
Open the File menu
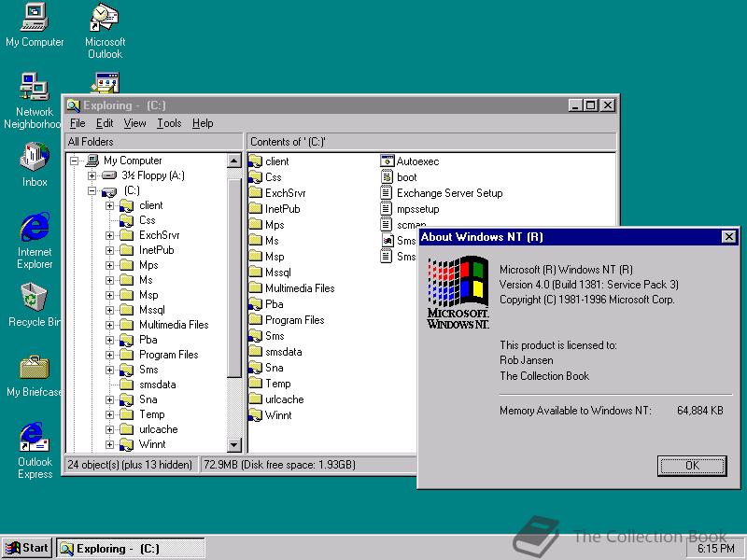78,123
